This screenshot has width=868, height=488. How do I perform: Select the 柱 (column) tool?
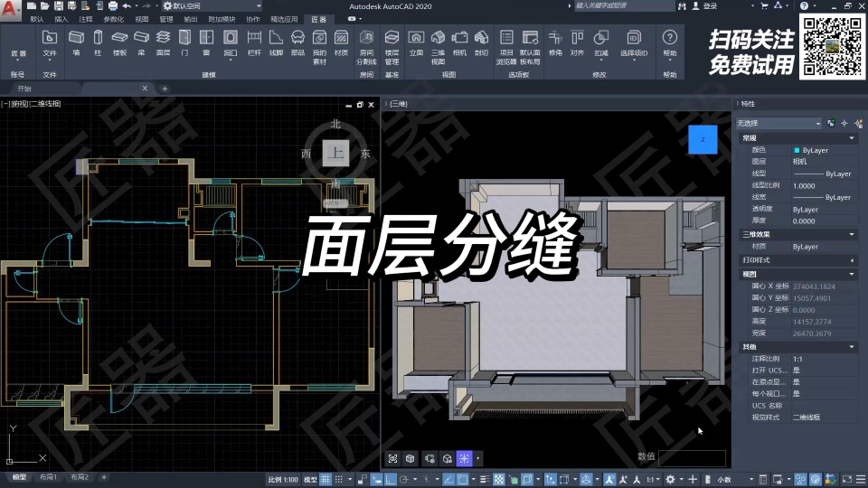tap(98, 43)
